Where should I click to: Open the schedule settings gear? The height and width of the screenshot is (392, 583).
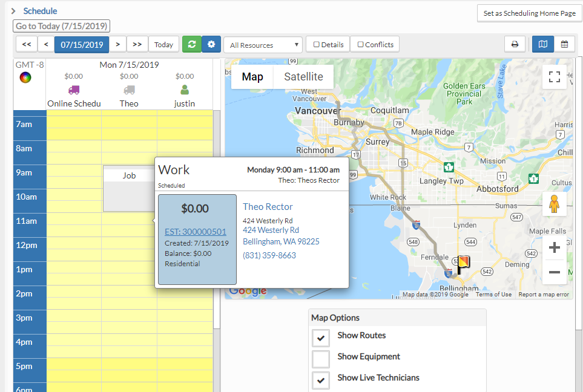[x=211, y=44]
